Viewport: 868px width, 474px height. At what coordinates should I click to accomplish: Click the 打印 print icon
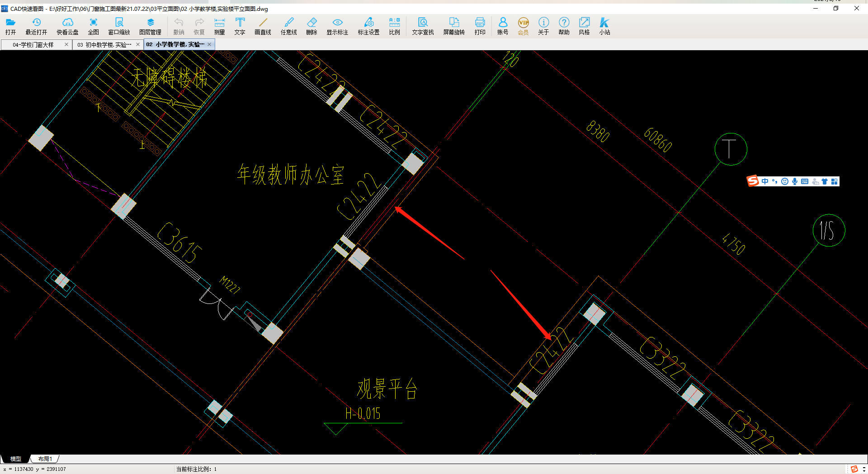tap(480, 26)
